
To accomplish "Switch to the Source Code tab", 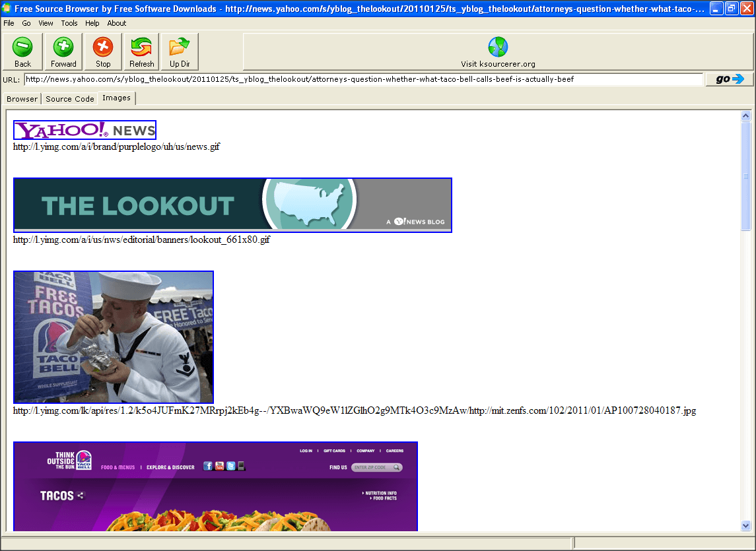I will (69, 98).
